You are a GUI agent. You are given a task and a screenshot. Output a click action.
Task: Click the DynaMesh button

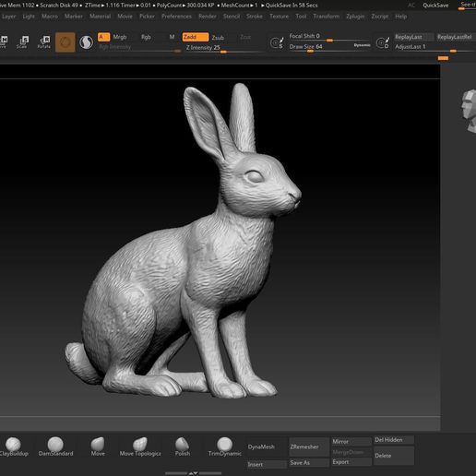[266, 446]
